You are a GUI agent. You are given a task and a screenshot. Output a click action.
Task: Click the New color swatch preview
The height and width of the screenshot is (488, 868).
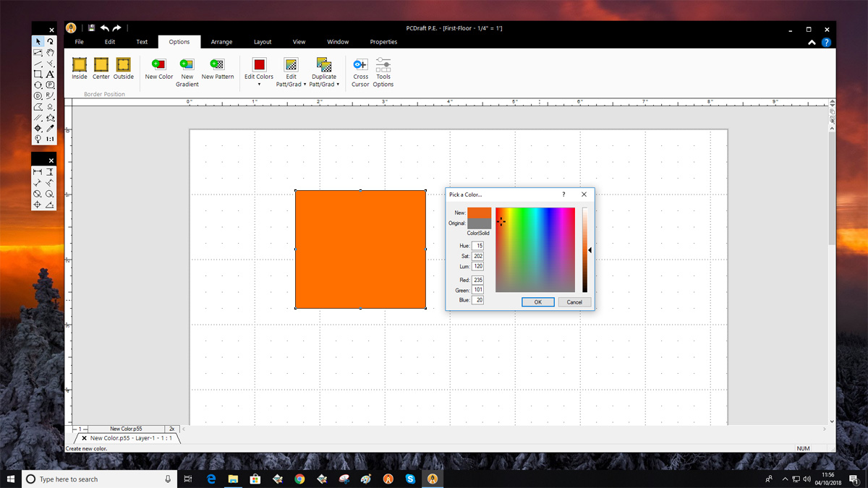point(481,213)
